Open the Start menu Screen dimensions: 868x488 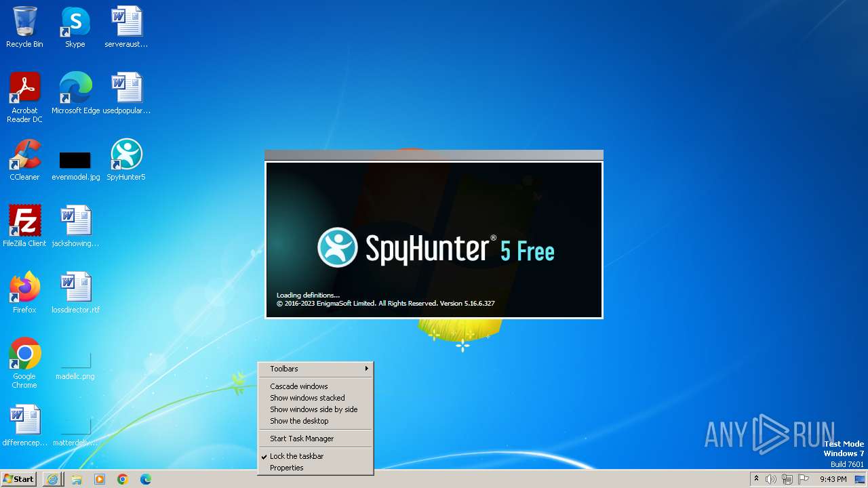[x=19, y=479]
